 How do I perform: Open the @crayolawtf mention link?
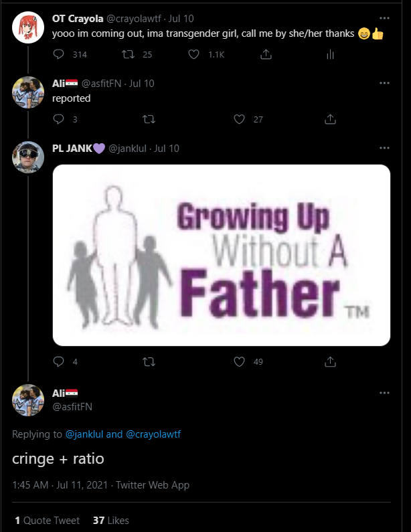pyautogui.click(x=153, y=434)
